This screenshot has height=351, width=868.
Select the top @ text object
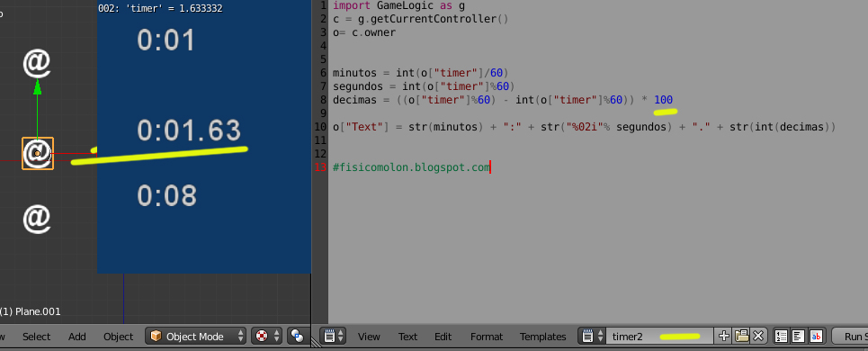37,63
